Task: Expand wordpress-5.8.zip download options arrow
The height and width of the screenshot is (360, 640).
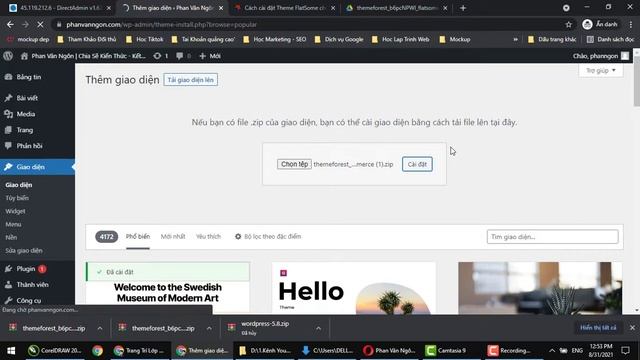Action: tap(318, 328)
